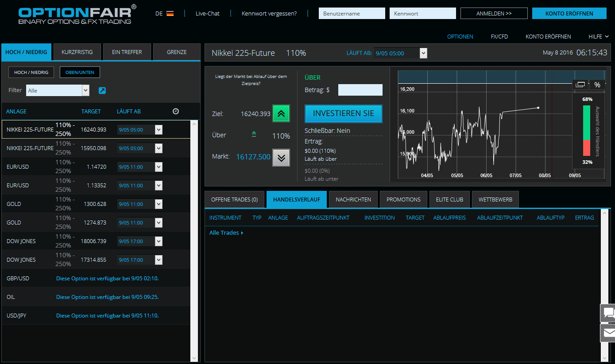Image resolution: width=615 pixels, height=364 pixels.
Task: Click the Benutzername input field
Action: coord(352,13)
